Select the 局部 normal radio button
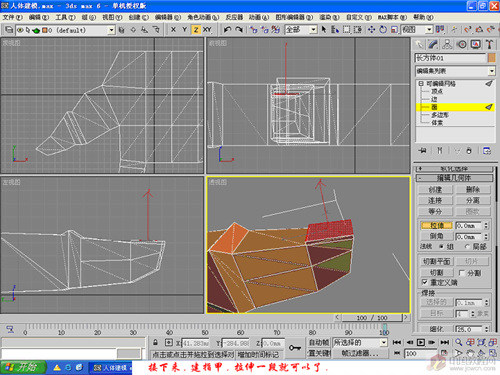Screen dimensions: 500x375 point(467,247)
